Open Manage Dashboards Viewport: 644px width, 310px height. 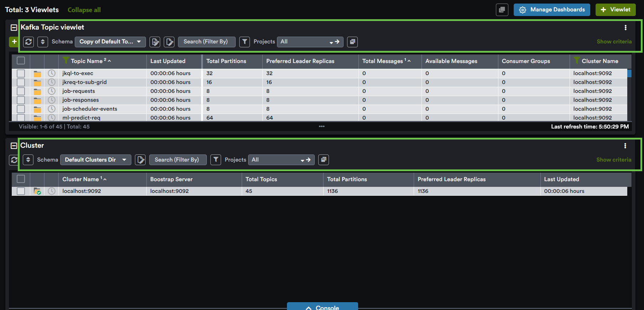pyautogui.click(x=552, y=10)
